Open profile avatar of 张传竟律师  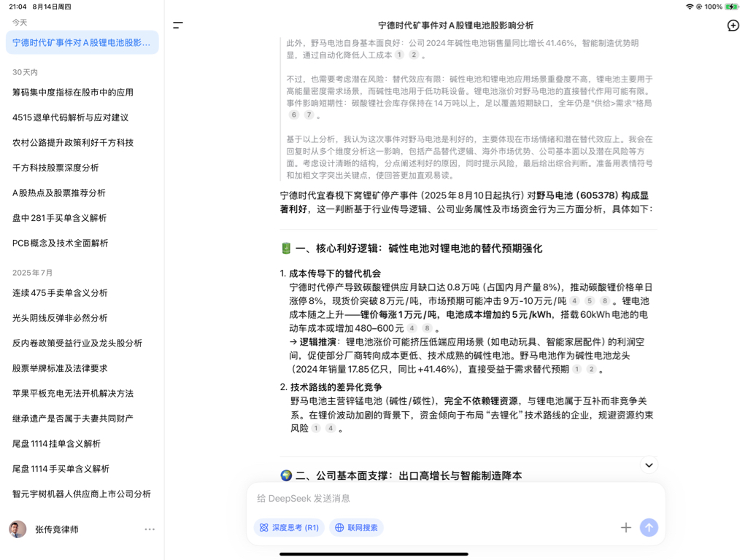(x=18, y=529)
